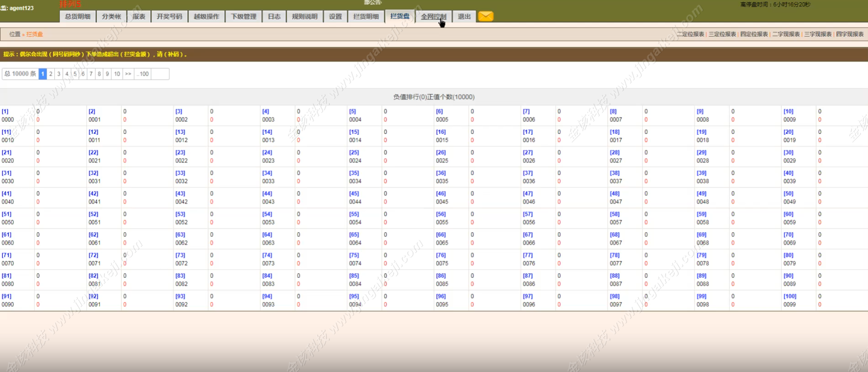View the 日志 tab
868x372 pixels.
point(274,16)
